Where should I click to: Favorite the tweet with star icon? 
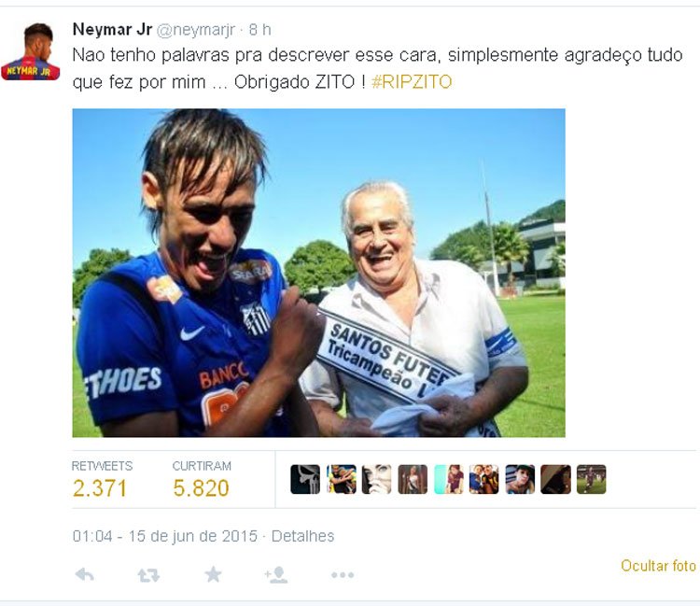213,574
